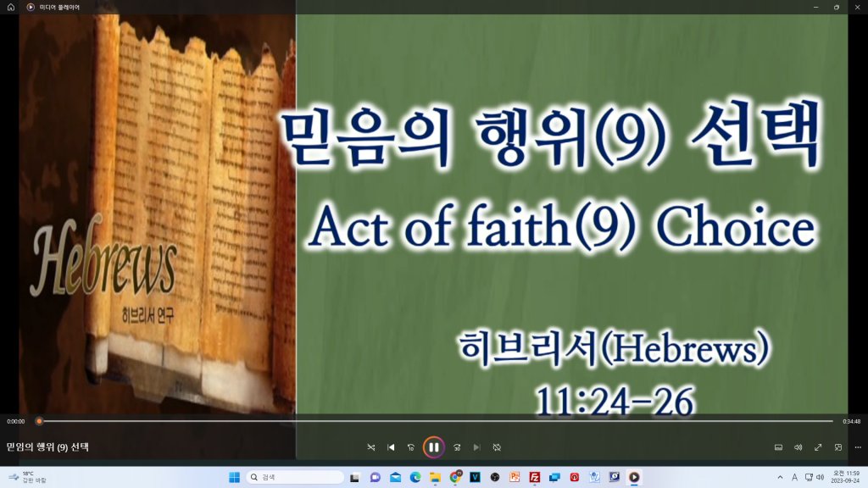Go to Media Player home
The image size is (868, 488).
pyautogui.click(x=11, y=7)
